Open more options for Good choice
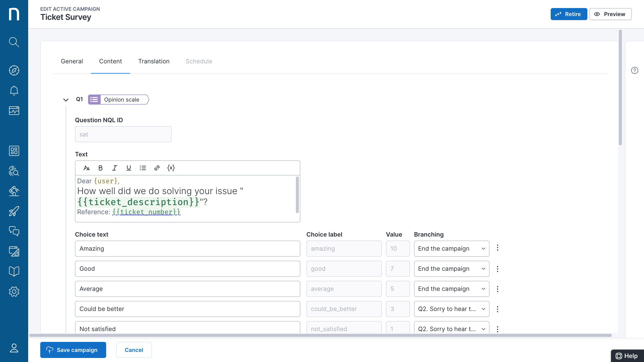 (x=497, y=269)
